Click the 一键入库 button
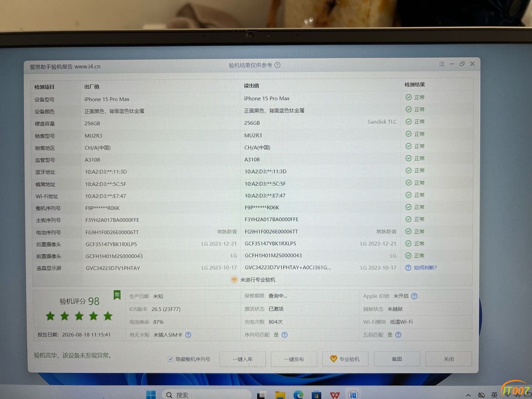 coord(243,359)
